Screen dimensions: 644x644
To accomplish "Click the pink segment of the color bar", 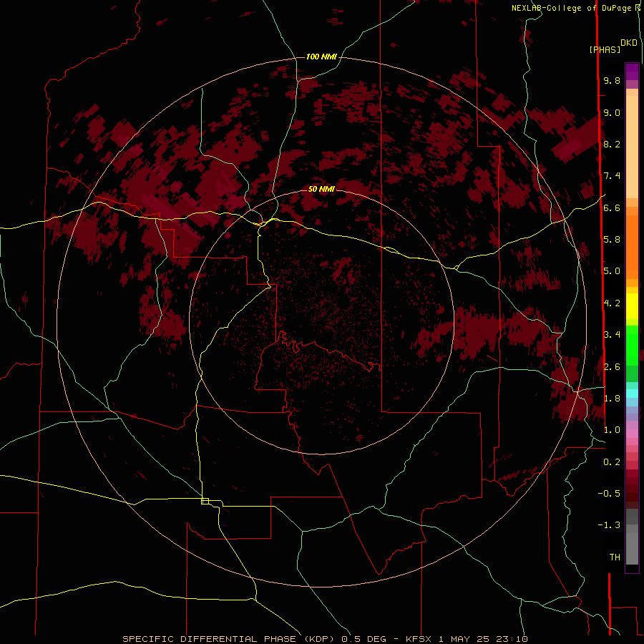I will tap(632, 434).
